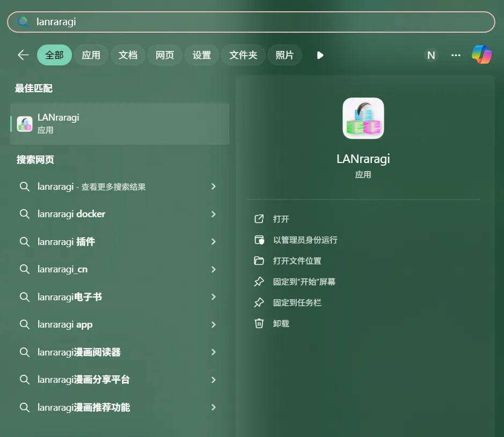Select 固定到"开始"屏幕 option
This screenshot has width=504, height=437.
coord(304,282)
